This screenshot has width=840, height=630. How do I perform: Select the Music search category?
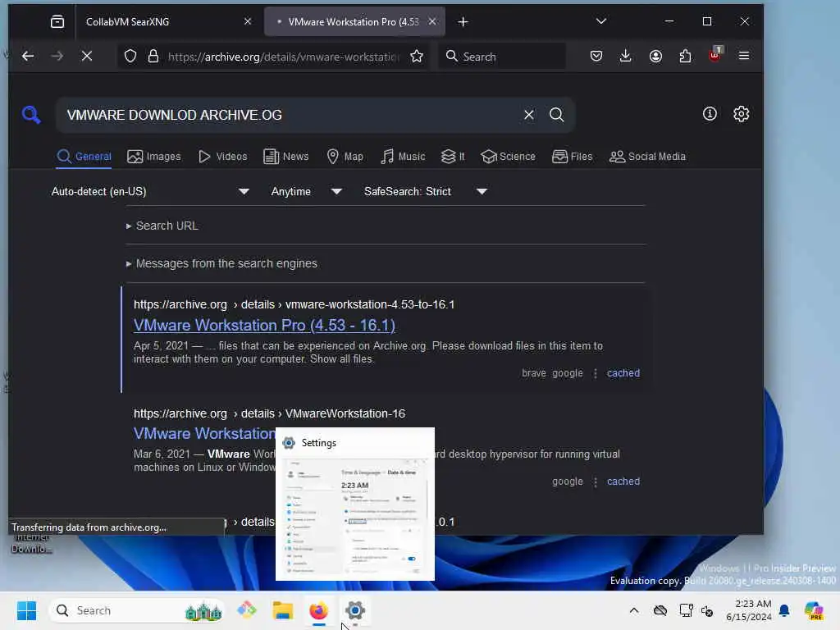click(403, 157)
